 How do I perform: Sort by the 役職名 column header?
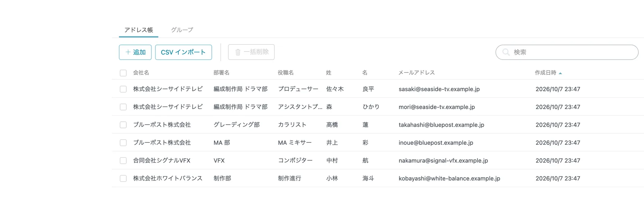(286, 73)
